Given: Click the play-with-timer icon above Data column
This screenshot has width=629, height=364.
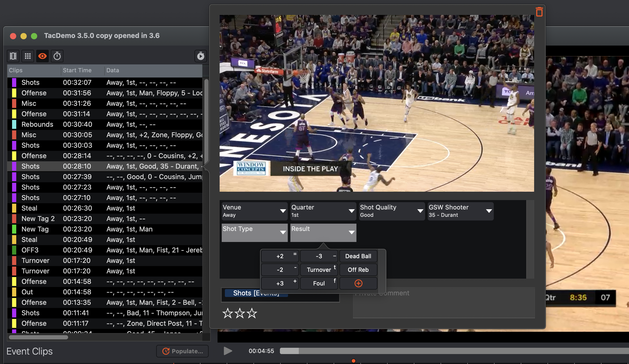Looking at the screenshot, I should tap(201, 56).
